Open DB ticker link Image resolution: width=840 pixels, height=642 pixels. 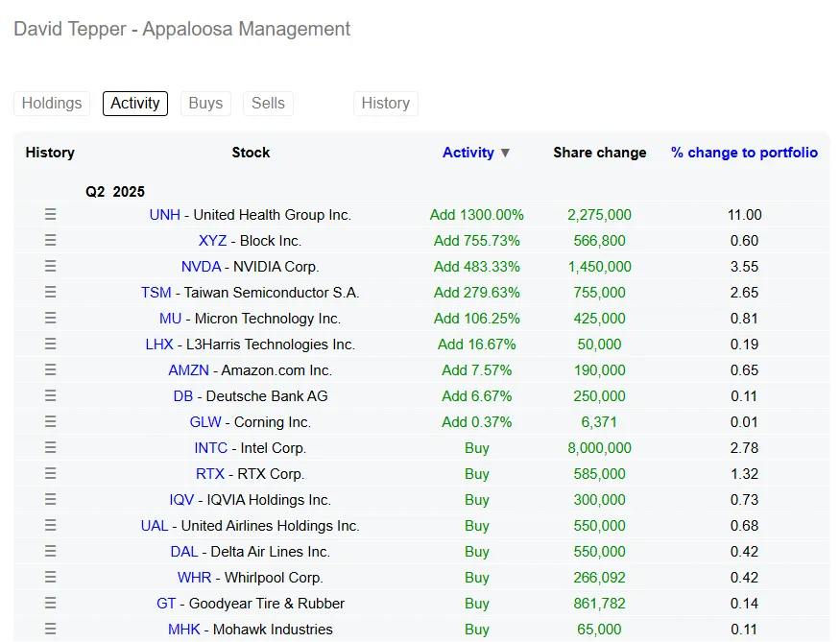point(183,396)
